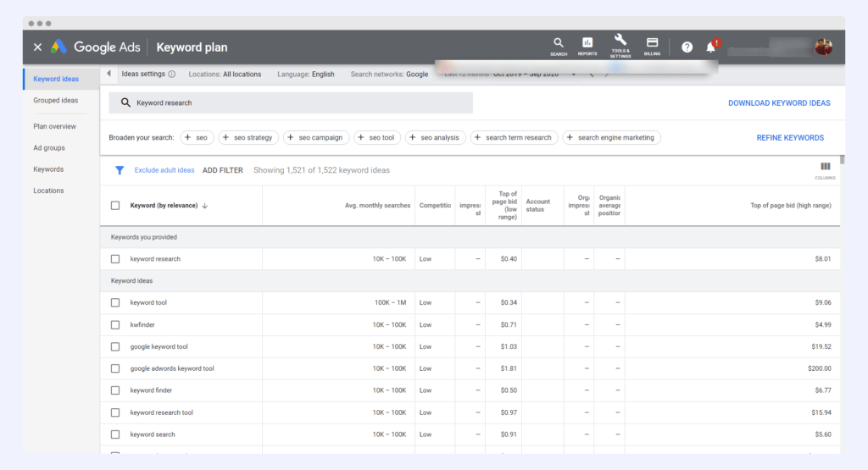Screen dimensions: 868x470
Task: Show Ideas settings info icon
Action: pos(171,74)
